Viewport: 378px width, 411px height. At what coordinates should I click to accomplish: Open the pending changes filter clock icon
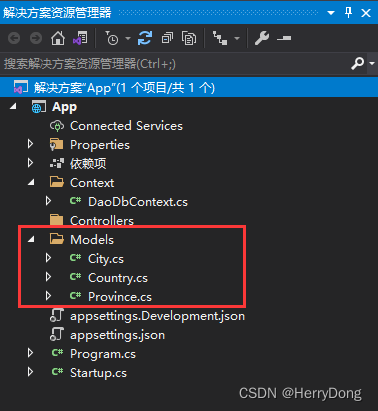tap(112, 38)
